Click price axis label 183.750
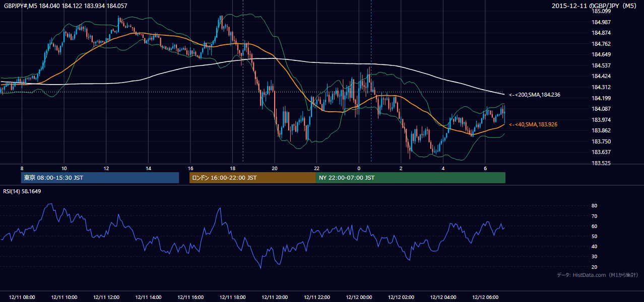 601,141
